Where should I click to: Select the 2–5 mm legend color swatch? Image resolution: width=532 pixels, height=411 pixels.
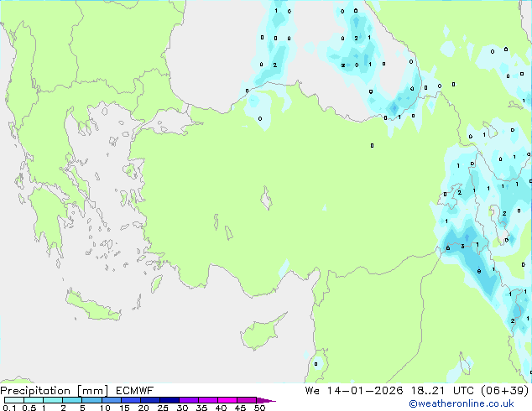(x=72, y=400)
